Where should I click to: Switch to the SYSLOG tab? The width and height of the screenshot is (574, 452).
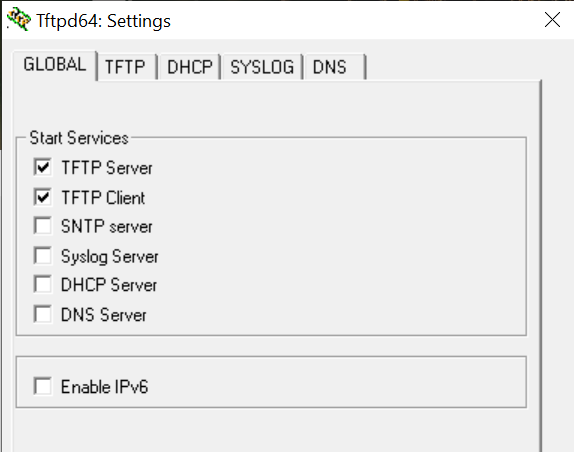pyautogui.click(x=262, y=67)
